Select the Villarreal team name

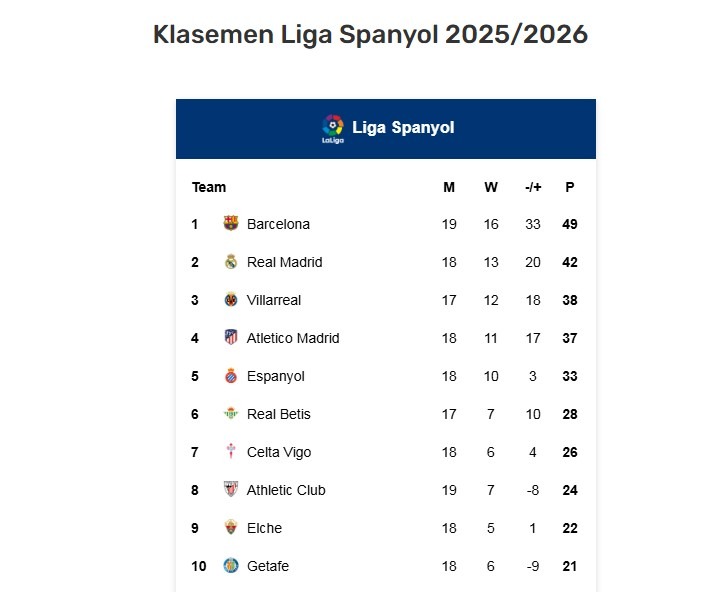click(273, 300)
